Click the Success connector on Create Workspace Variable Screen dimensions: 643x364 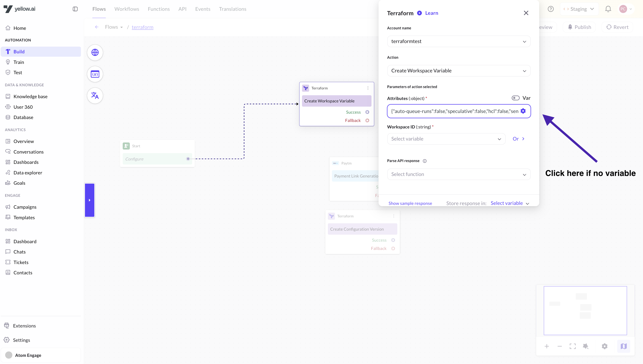[367, 112]
